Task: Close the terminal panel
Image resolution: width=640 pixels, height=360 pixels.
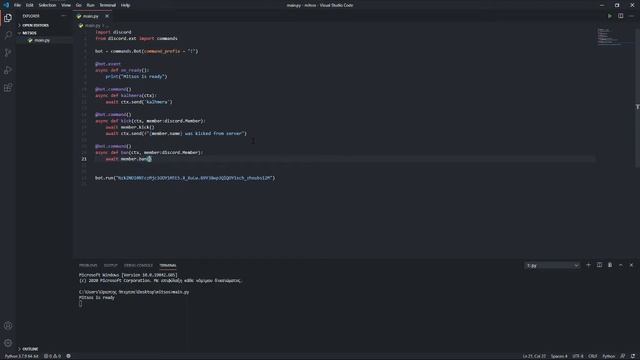Action: point(631,265)
